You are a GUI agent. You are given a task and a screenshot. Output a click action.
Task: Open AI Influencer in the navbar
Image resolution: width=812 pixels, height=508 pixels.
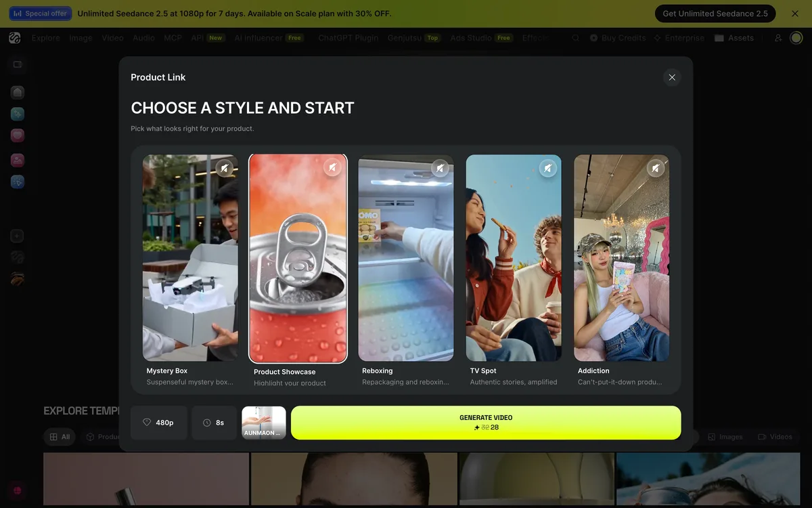(x=269, y=38)
